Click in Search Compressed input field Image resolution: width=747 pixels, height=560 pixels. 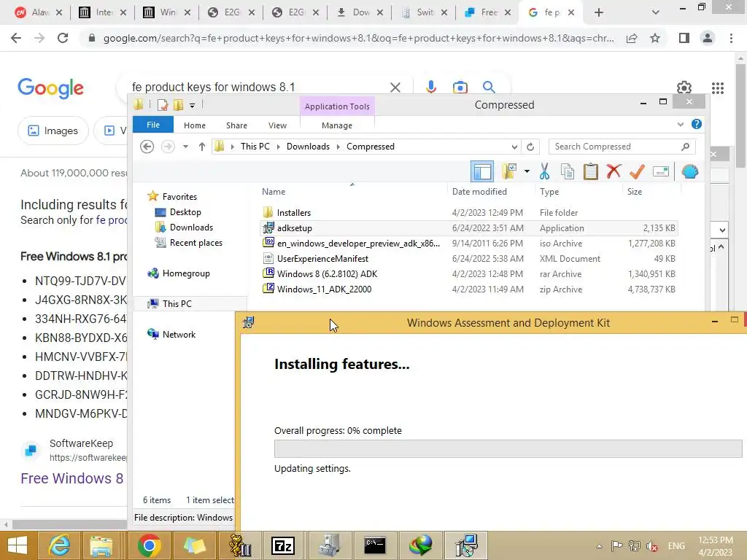point(616,147)
